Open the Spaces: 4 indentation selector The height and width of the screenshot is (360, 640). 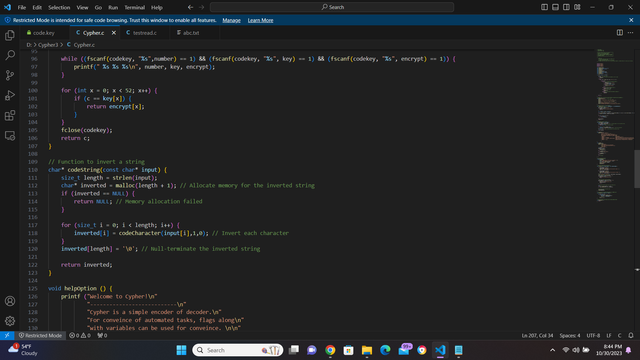pos(570,336)
